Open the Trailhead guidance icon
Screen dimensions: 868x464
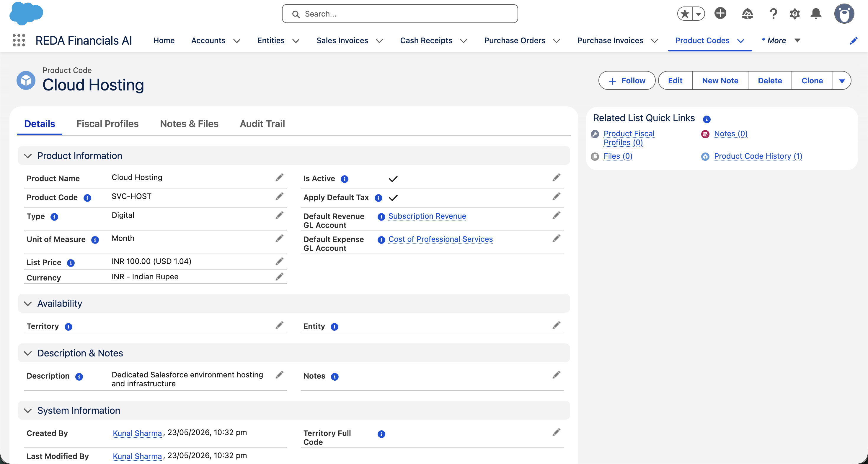[747, 14]
